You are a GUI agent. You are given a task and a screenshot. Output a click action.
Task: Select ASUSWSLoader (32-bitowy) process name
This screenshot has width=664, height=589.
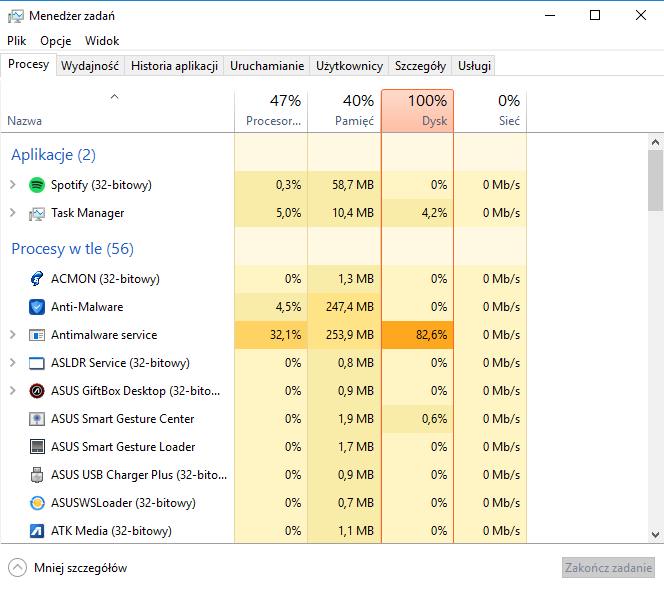pos(123,503)
